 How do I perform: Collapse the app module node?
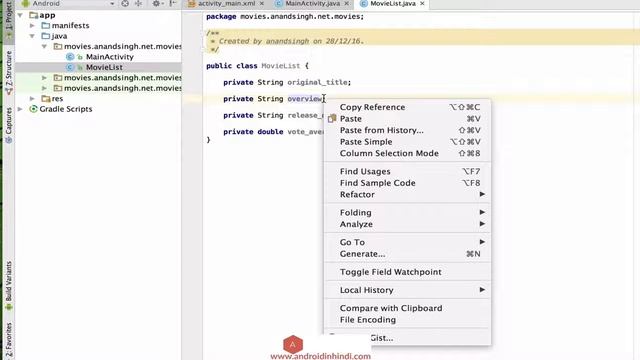[x=20, y=15]
